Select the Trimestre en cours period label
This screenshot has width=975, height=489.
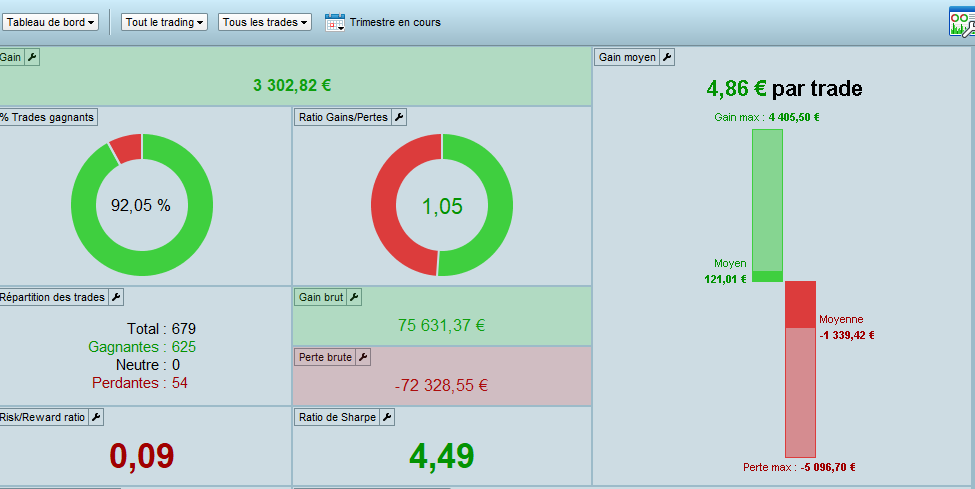[395, 22]
